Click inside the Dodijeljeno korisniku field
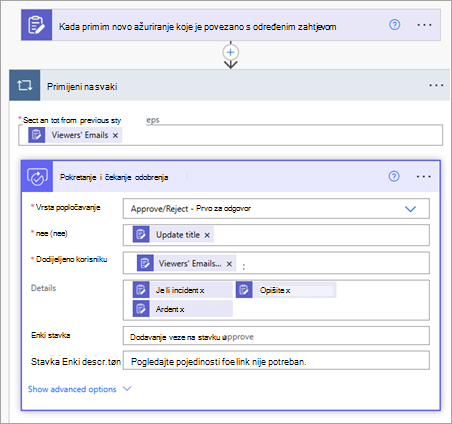The height and width of the screenshot is (424, 452). [x=276, y=263]
